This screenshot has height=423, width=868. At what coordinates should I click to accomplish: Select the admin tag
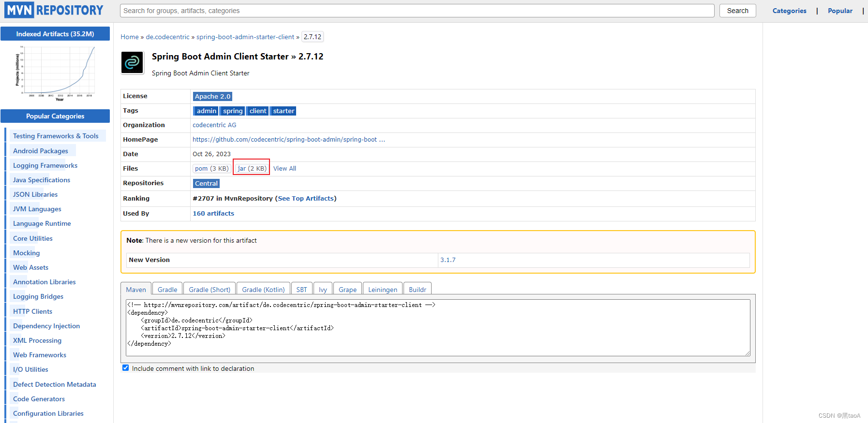(x=207, y=111)
